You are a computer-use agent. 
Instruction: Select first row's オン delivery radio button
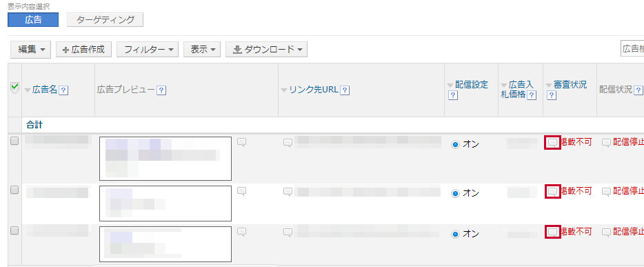(x=455, y=145)
